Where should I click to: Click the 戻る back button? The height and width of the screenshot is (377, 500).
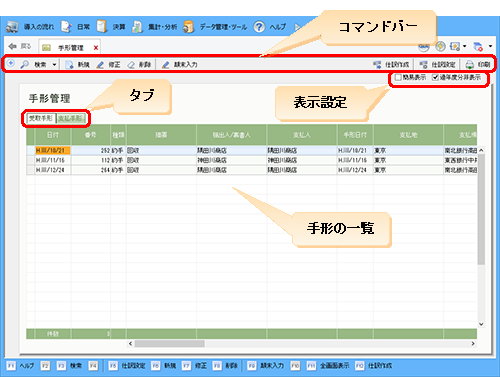20,46
